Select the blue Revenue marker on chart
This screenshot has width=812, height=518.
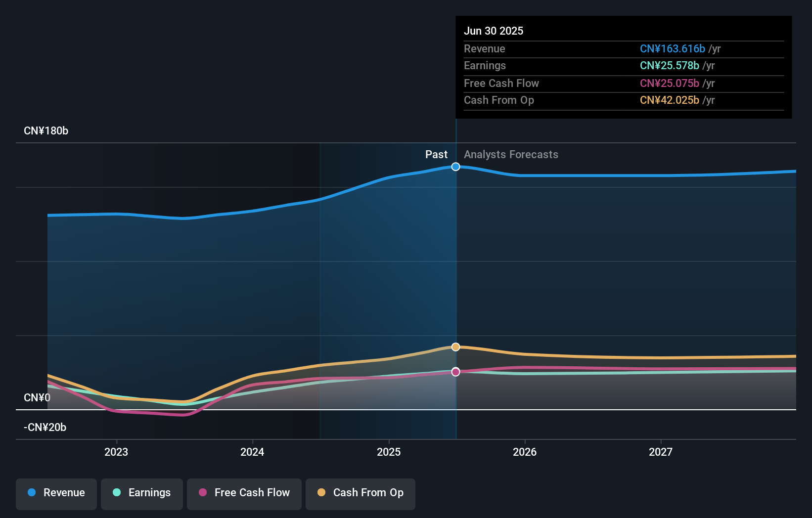pyautogui.click(x=455, y=167)
